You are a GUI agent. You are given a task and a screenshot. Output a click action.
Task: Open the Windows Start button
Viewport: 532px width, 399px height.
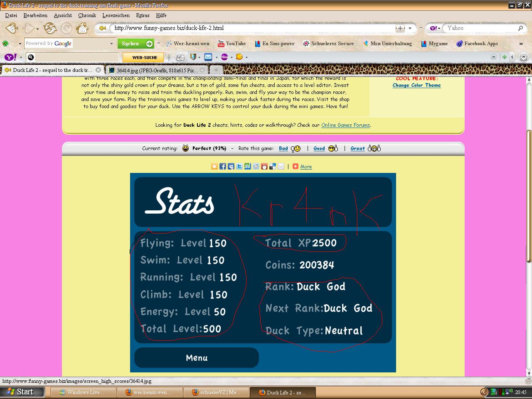click(x=22, y=392)
